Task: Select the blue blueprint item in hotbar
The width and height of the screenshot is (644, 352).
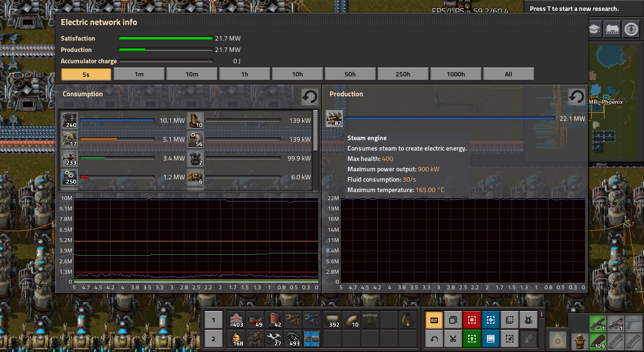Action: 312,338
